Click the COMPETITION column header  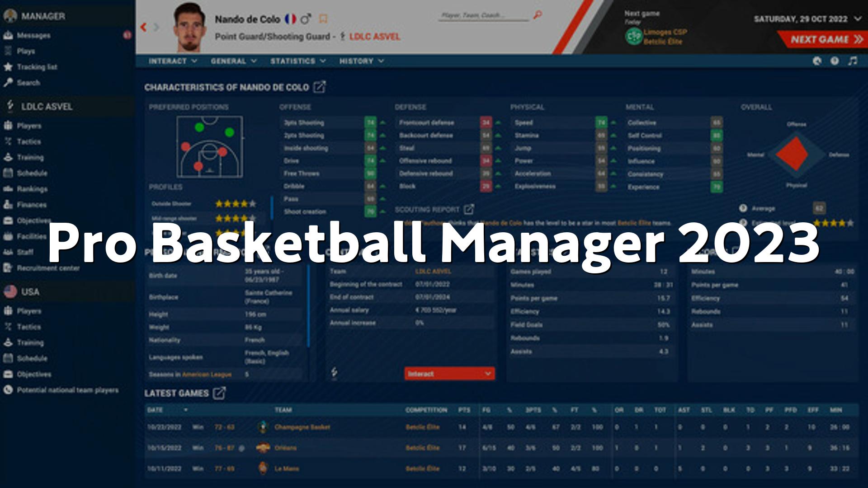(426, 410)
